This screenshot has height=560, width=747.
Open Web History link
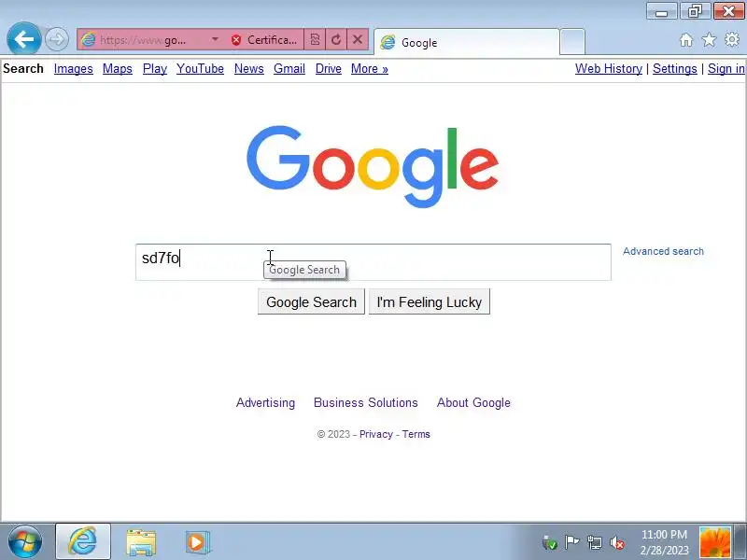[x=609, y=68]
